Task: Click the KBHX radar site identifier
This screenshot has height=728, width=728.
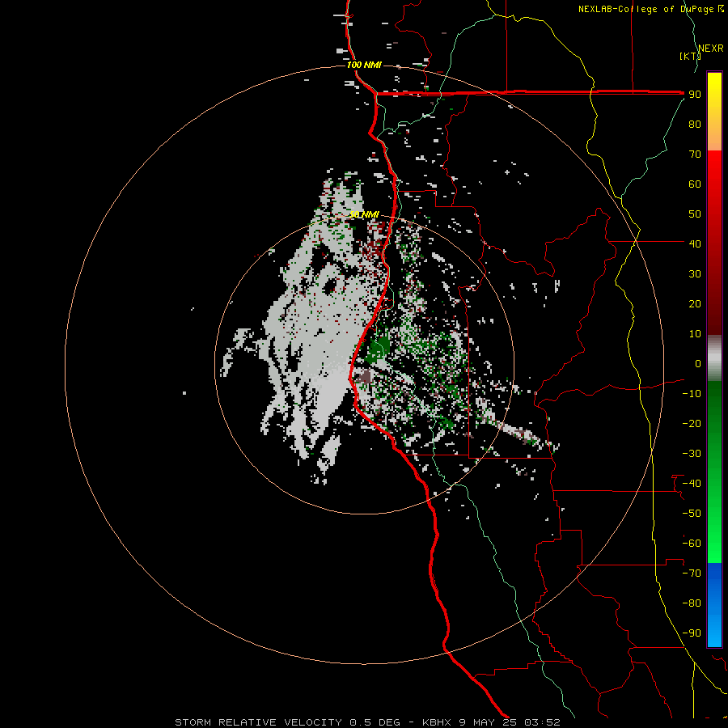Action: click(x=437, y=722)
